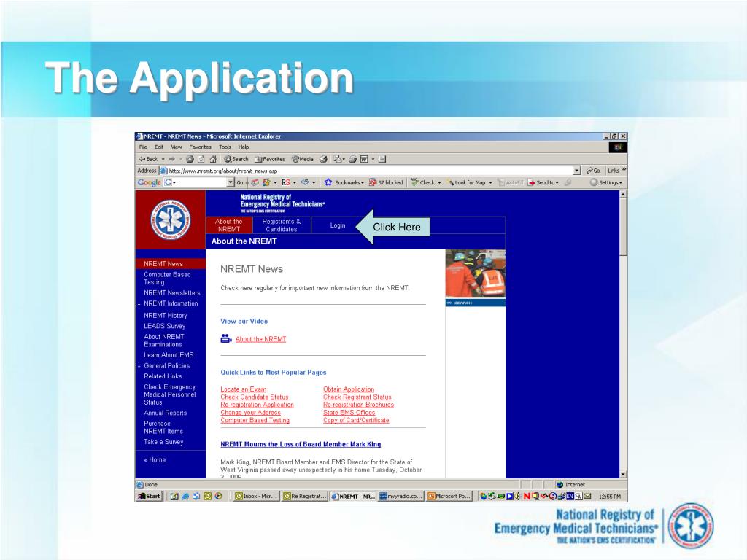Click the Login tab
This screenshot has width=747, height=560.
click(x=337, y=225)
